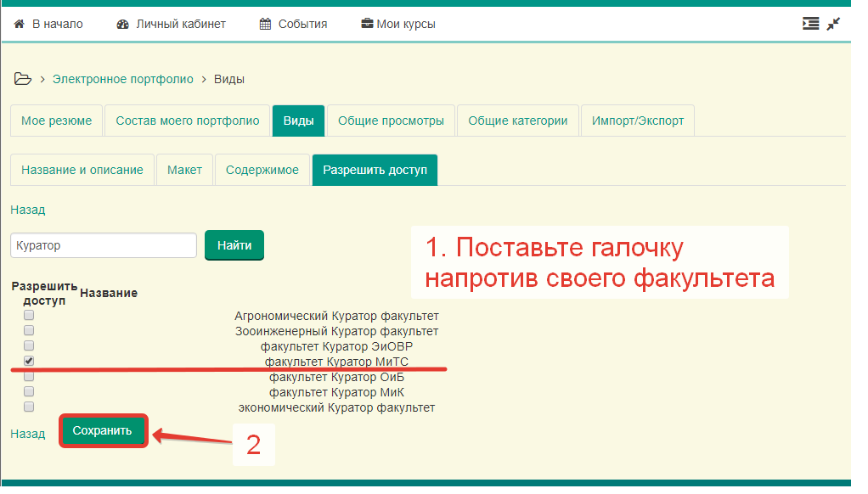
Task: Uncheck the факультет Куратор МиТС checkbox
Action: coord(29,362)
